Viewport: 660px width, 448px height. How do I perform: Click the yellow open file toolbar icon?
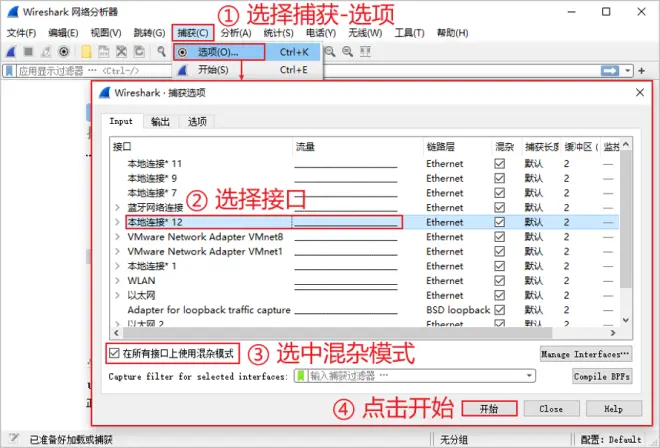click(x=86, y=51)
